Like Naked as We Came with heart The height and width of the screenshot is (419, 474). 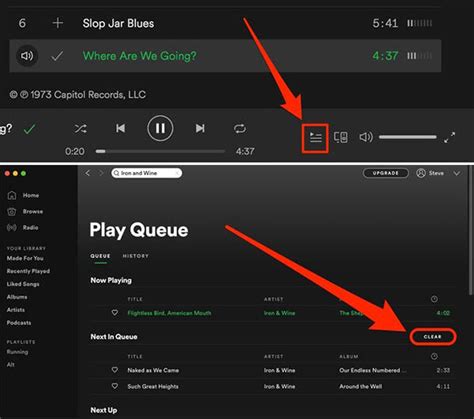click(115, 370)
